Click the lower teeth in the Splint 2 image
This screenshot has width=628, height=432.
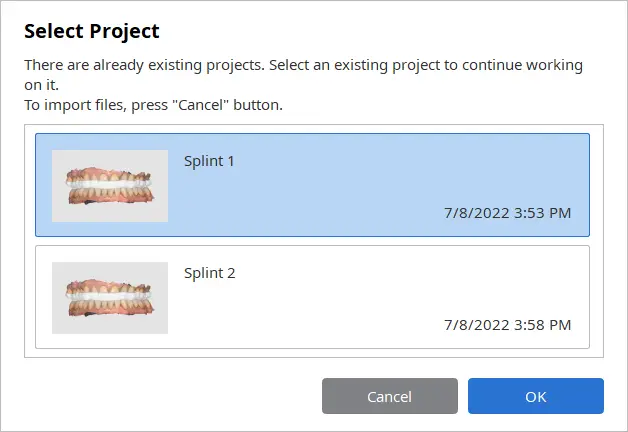click(x=108, y=307)
